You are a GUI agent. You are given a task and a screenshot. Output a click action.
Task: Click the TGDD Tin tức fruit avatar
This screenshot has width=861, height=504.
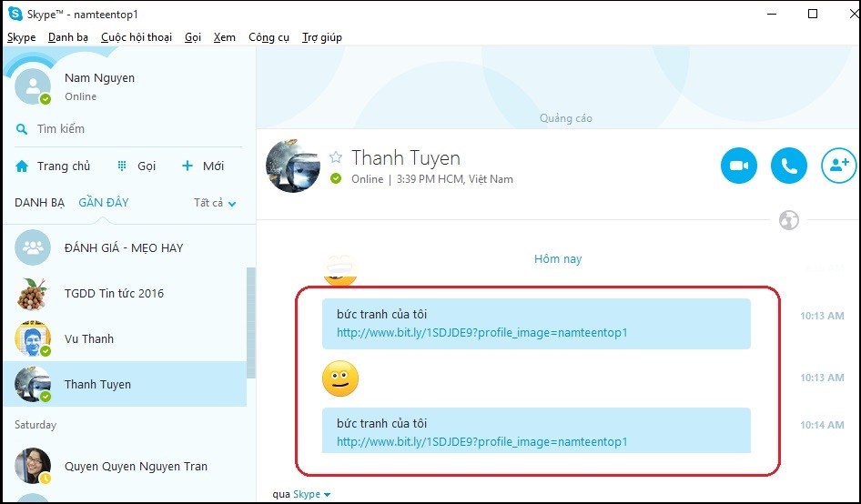pos(33,293)
